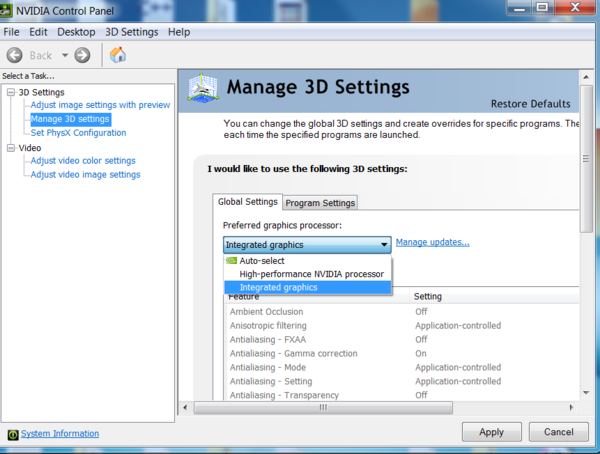Open the Desktop menu
Image resolution: width=600 pixels, height=454 pixels.
coord(76,32)
